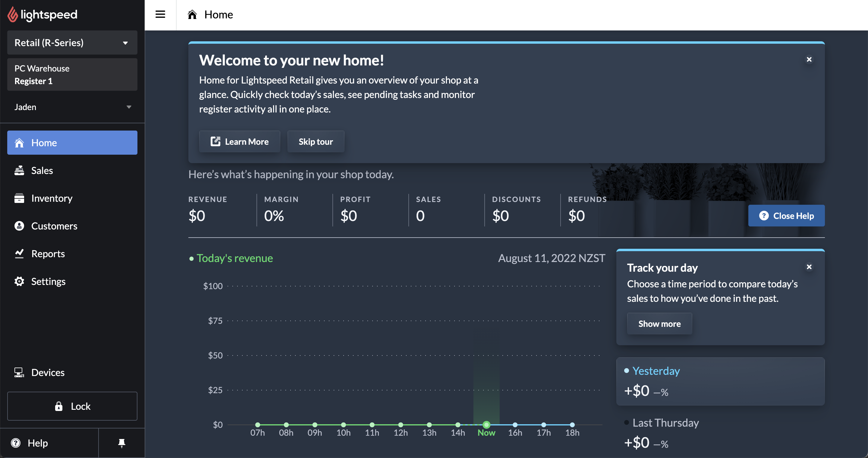
Task: Click the Today's revenue legend label
Action: (234, 258)
